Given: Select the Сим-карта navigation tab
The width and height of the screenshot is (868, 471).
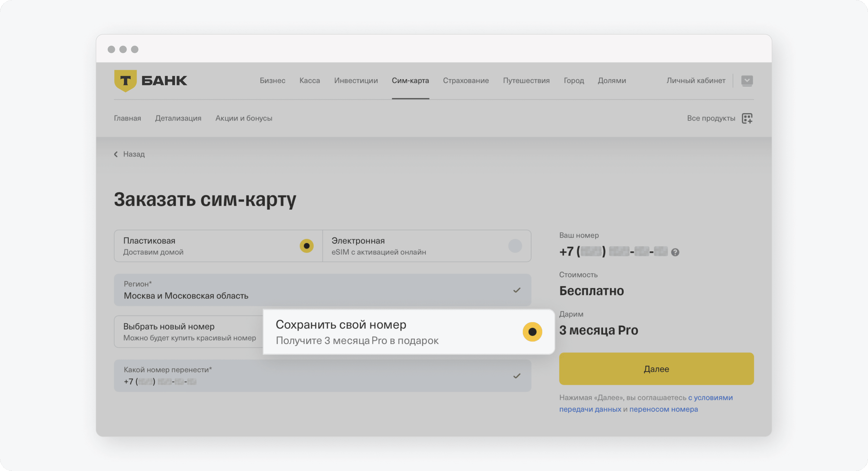Looking at the screenshot, I should [410, 81].
